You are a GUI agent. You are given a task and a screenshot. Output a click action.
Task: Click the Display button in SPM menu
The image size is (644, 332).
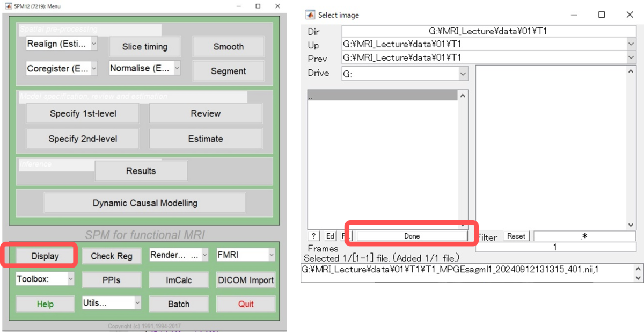click(45, 256)
